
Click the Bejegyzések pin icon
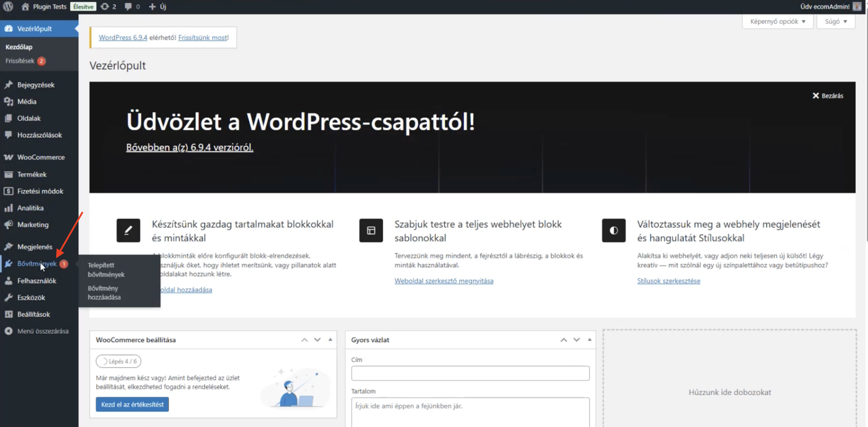tap(9, 85)
